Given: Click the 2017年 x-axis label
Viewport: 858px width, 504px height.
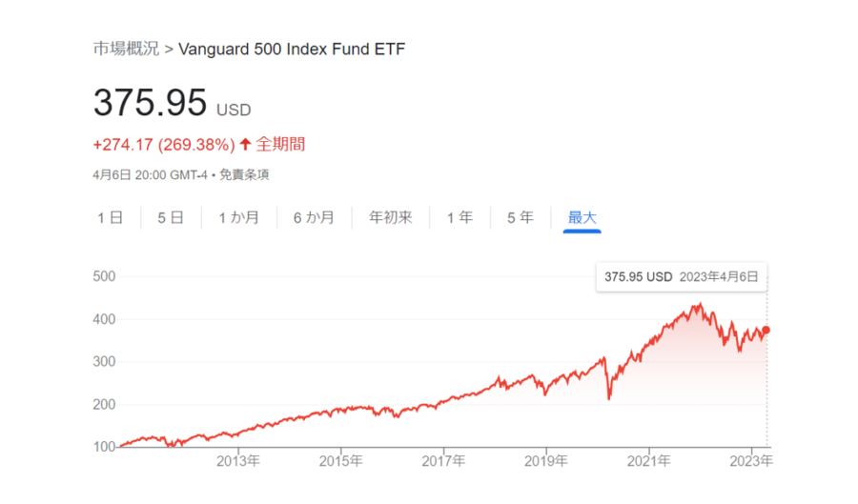Looking at the screenshot, I should [x=444, y=461].
